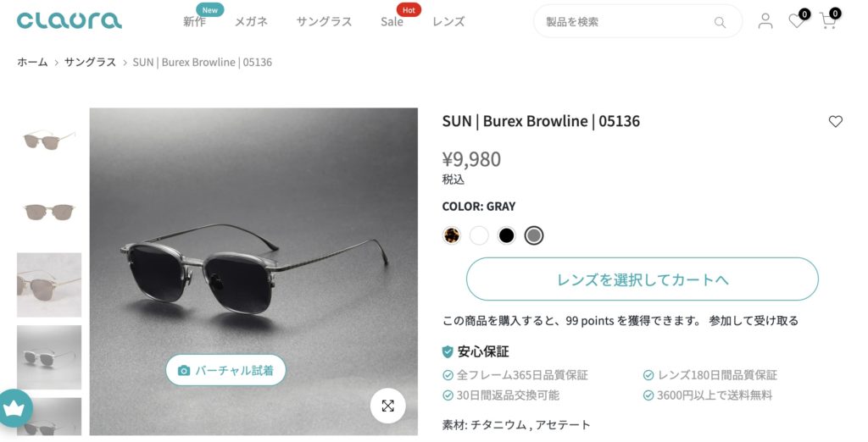Expand the product image to fullscreen

click(388, 406)
